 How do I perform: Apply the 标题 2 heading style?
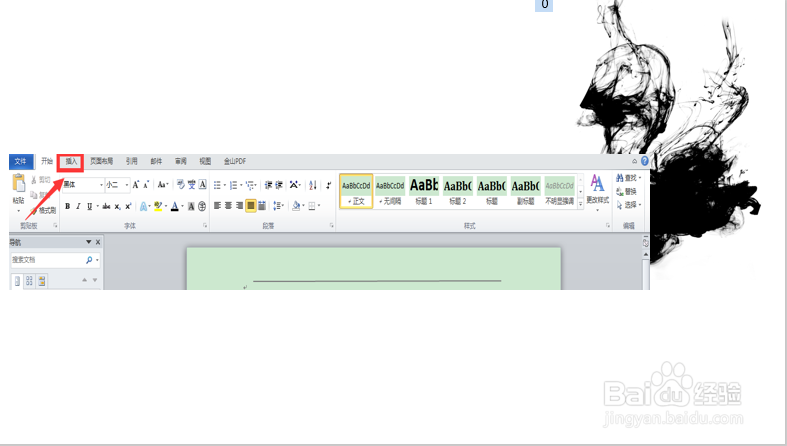point(458,191)
